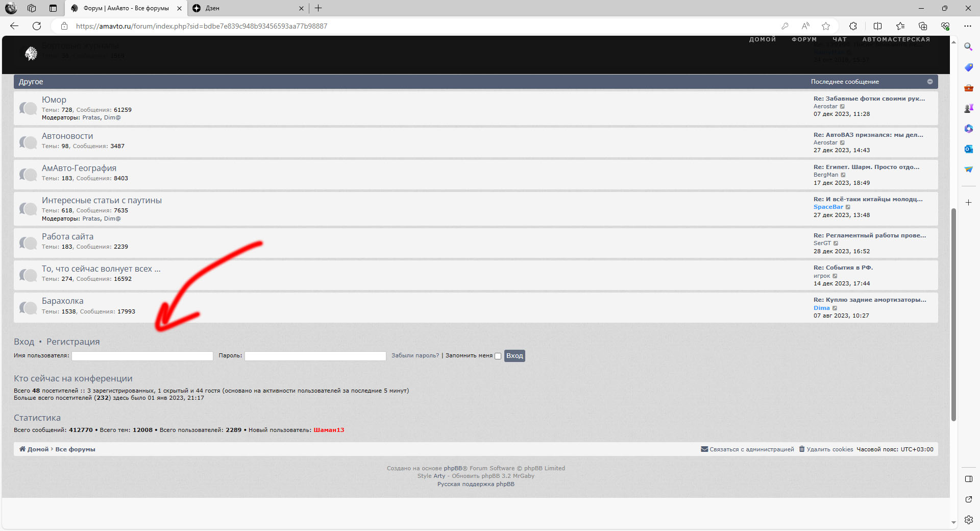This screenshot has height=531, width=980.
Task: Click the site logo in header
Action: (x=31, y=53)
